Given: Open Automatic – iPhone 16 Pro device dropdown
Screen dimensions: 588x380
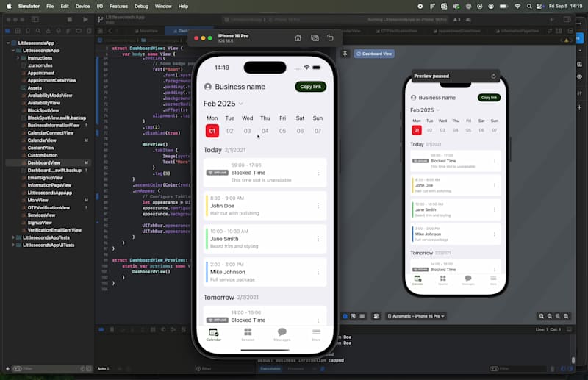Looking at the screenshot, I should click(x=416, y=316).
